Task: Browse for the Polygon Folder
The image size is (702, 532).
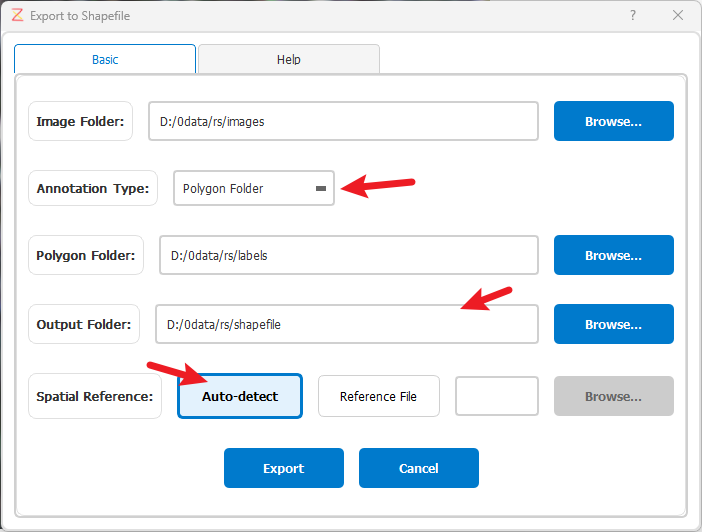Action: (x=613, y=255)
